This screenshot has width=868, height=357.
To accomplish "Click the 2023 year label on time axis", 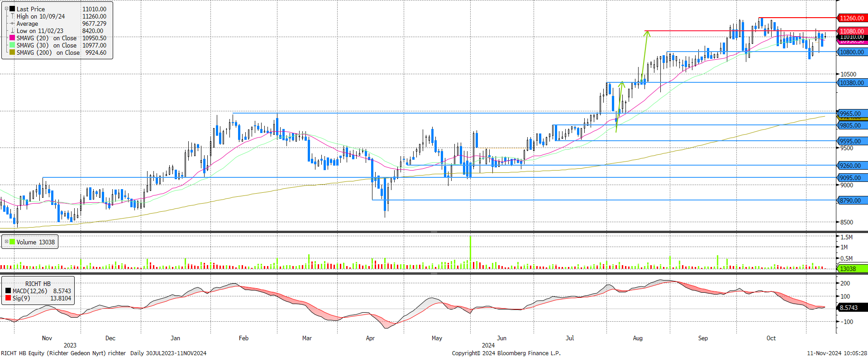I will pos(70,345).
